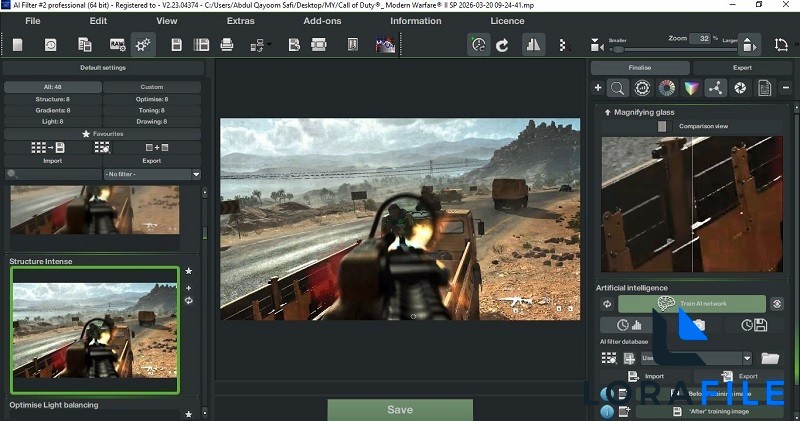Click the green Save button
This screenshot has height=421, width=800.
point(400,410)
